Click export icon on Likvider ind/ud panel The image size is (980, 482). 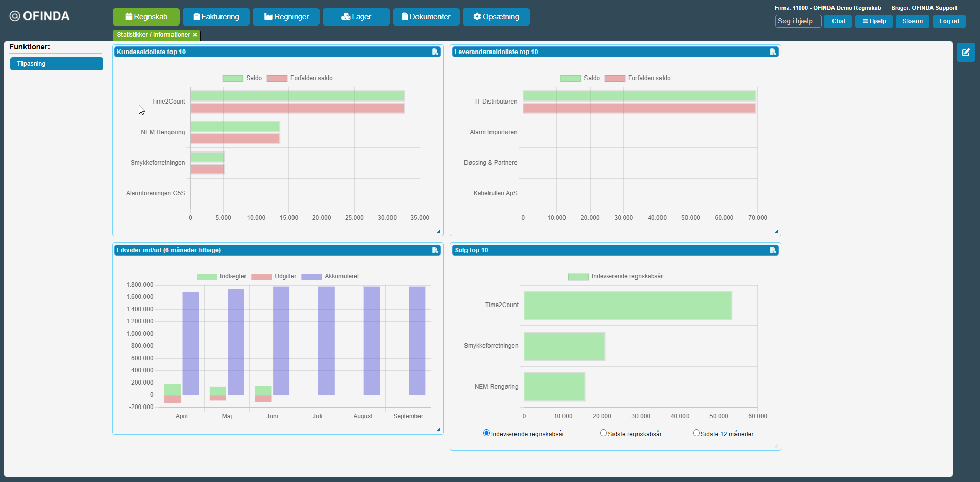[x=435, y=250]
